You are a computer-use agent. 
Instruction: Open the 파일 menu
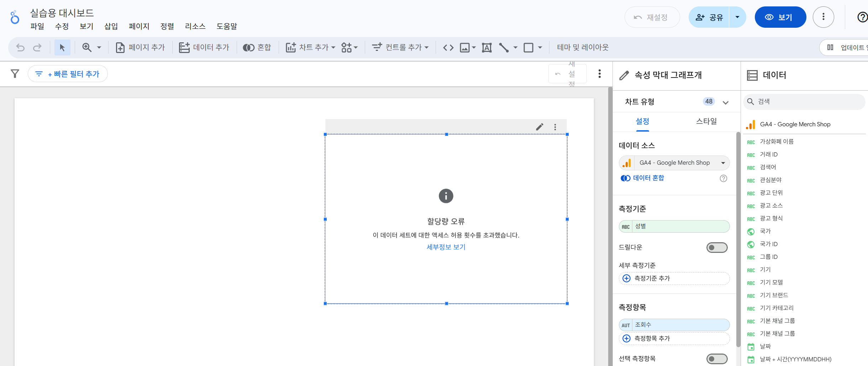coord(37,26)
